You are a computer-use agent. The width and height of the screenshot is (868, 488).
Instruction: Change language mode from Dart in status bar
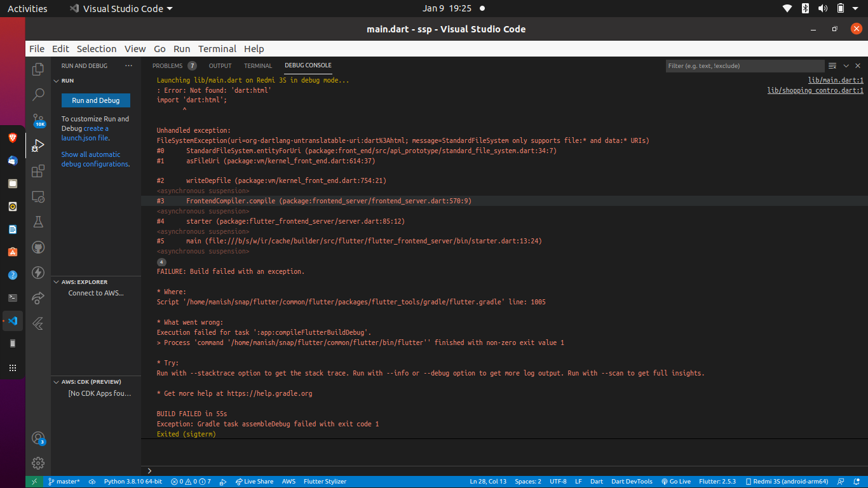[x=597, y=482]
